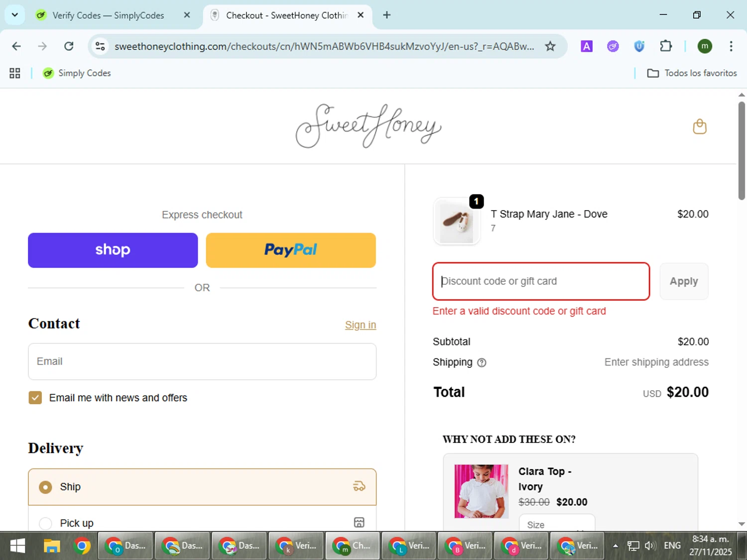Open File Explorer from taskbar

click(52, 546)
